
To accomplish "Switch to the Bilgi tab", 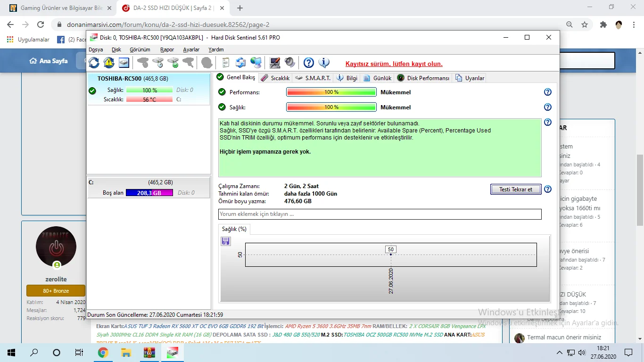I will (347, 78).
